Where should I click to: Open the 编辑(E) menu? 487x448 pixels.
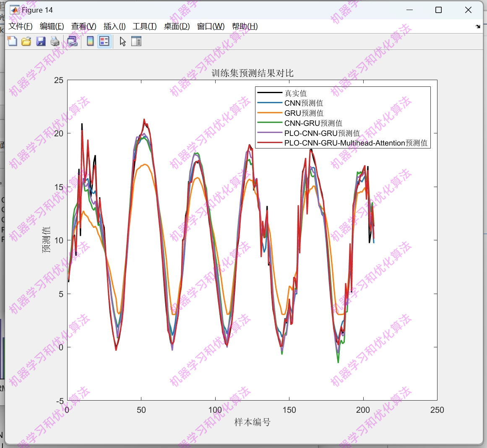tap(52, 26)
